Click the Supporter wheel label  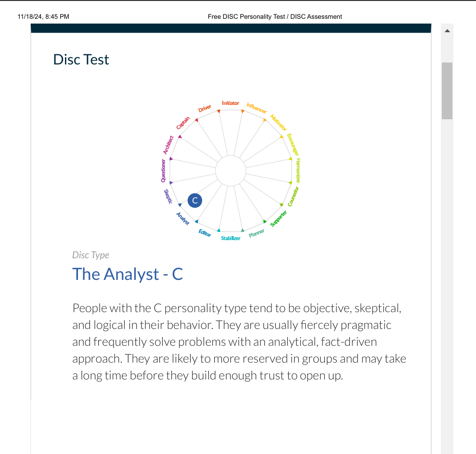coord(278,219)
